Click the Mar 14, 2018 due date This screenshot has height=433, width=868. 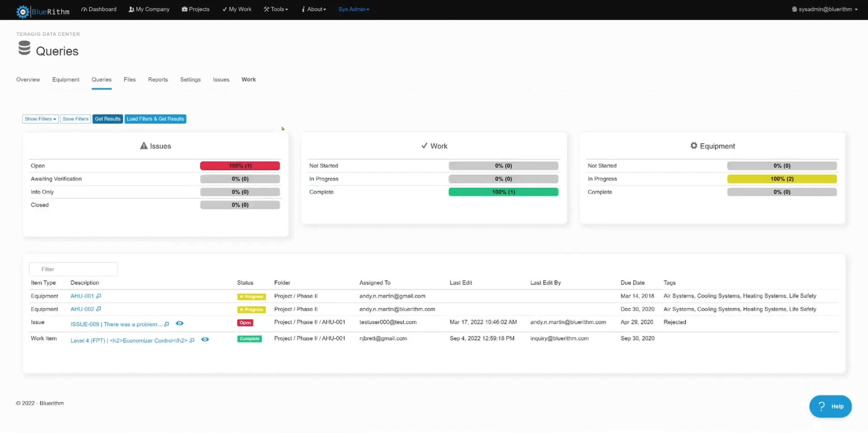(637, 296)
